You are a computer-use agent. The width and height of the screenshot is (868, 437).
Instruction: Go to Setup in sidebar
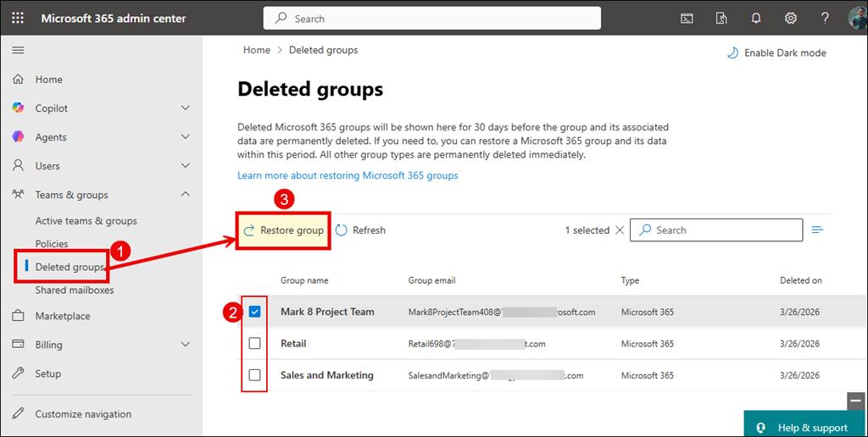(48, 373)
